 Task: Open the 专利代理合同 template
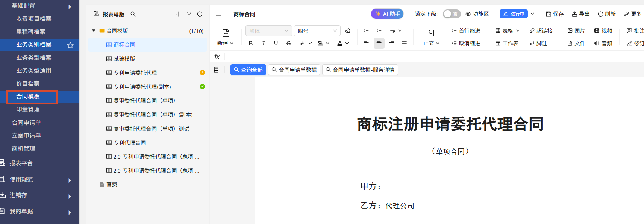pyautogui.click(x=130, y=143)
